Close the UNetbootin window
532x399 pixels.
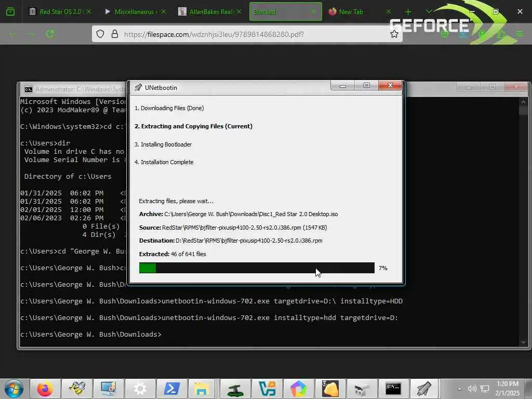[390, 86]
